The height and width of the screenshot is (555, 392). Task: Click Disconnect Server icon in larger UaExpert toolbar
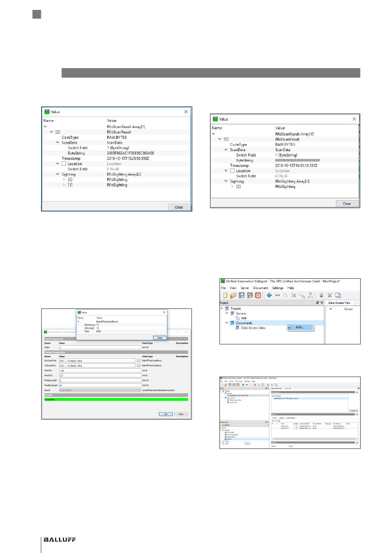tap(294, 295)
